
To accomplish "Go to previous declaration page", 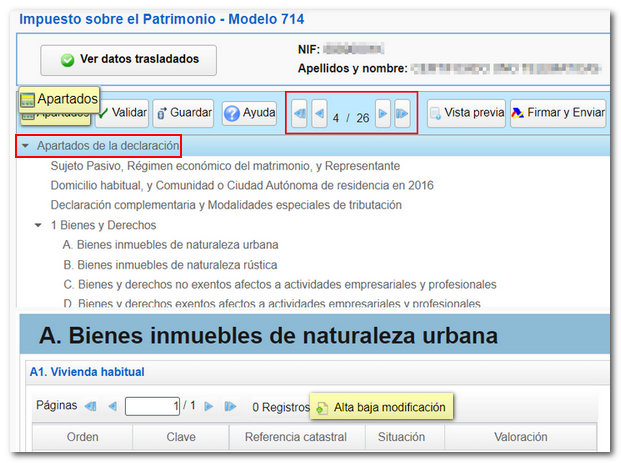I will click(319, 115).
